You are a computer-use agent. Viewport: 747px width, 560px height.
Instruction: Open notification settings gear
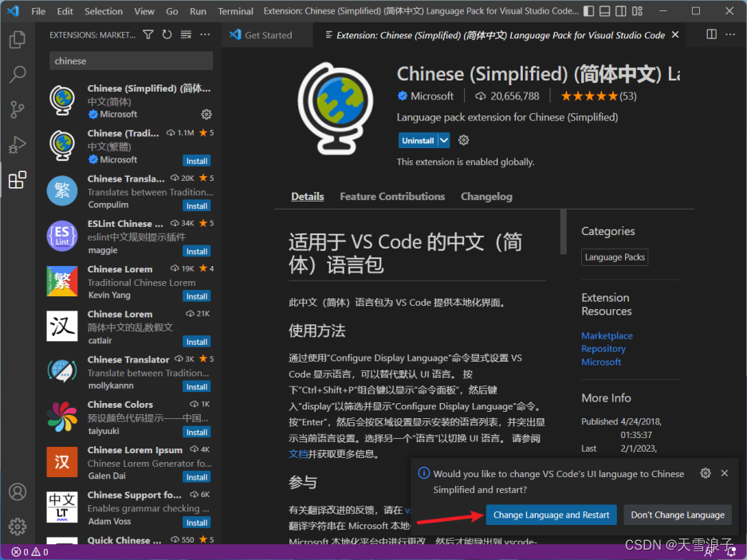pyautogui.click(x=706, y=473)
